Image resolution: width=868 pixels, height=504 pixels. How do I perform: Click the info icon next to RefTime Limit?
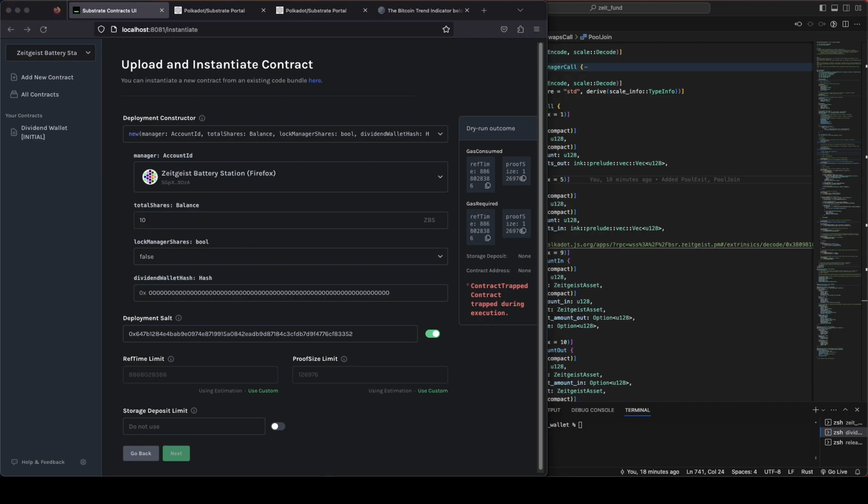[x=171, y=359]
